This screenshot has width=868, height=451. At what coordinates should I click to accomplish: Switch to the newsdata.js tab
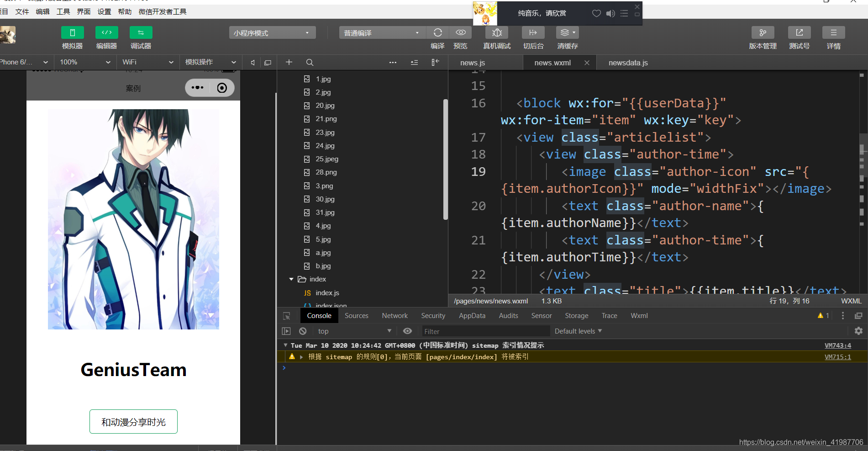628,63
